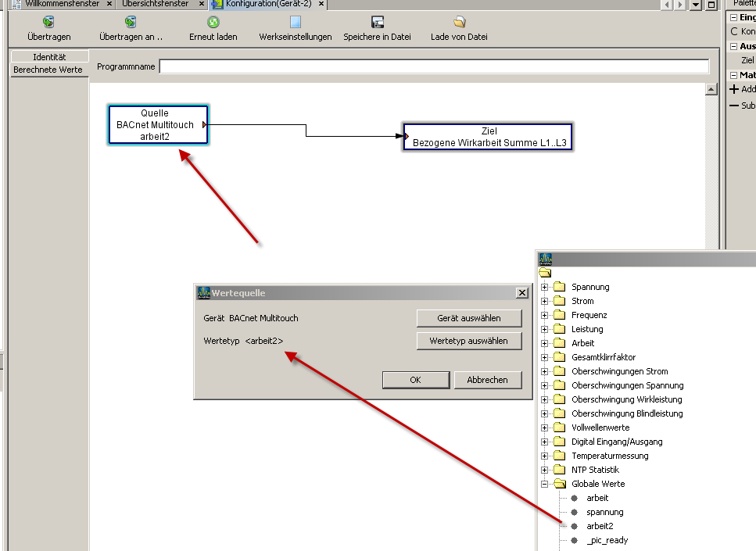The height and width of the screenshot is (551, 756).
Task: Select the Quelle BACnet Multitouch block
Action: click(159, 125)
